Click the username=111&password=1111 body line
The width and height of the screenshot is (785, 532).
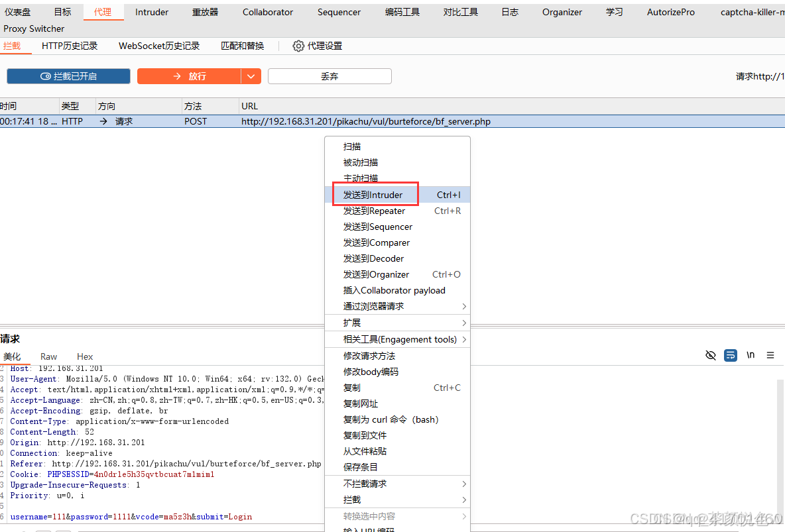click(131, 517)
